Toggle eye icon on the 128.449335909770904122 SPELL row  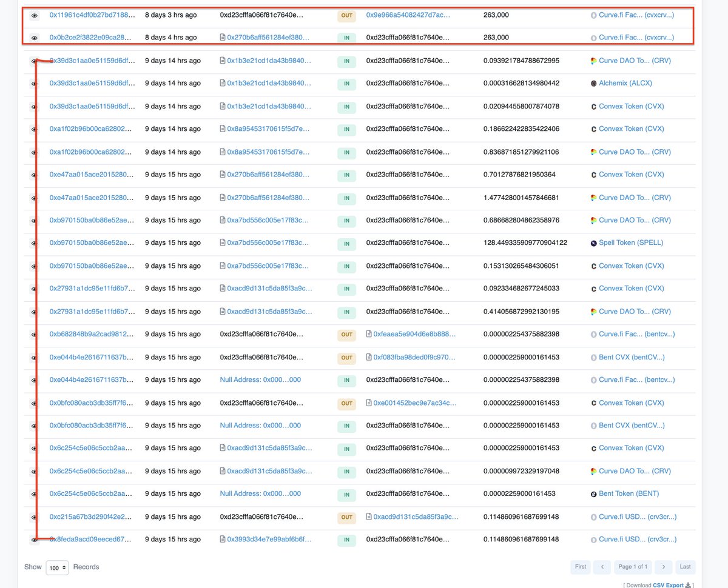click(35, 243)
